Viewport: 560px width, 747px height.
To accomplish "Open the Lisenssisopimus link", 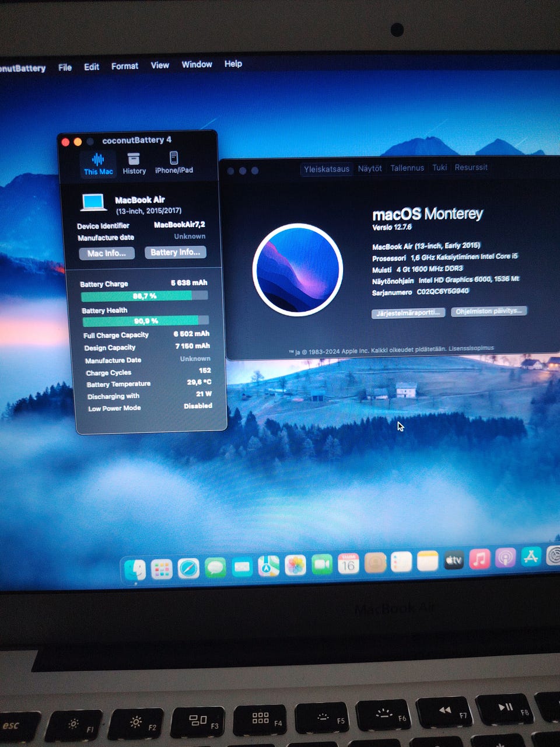I will point(471,348).
